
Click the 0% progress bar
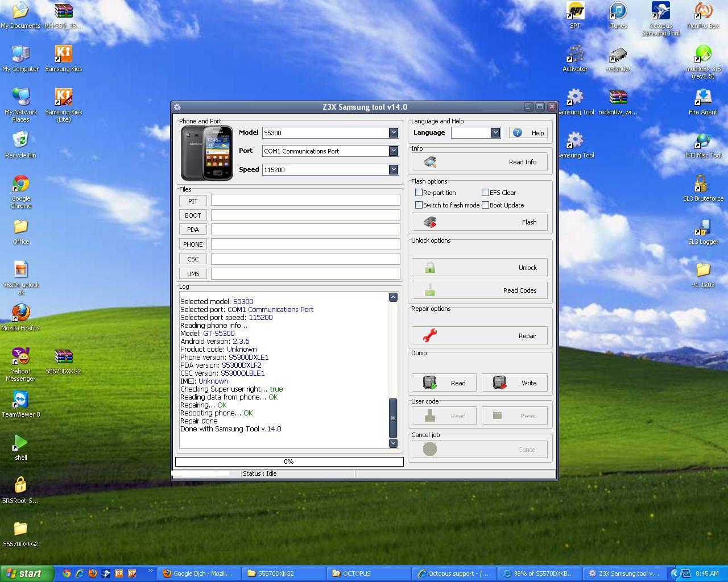click(289, 462)
